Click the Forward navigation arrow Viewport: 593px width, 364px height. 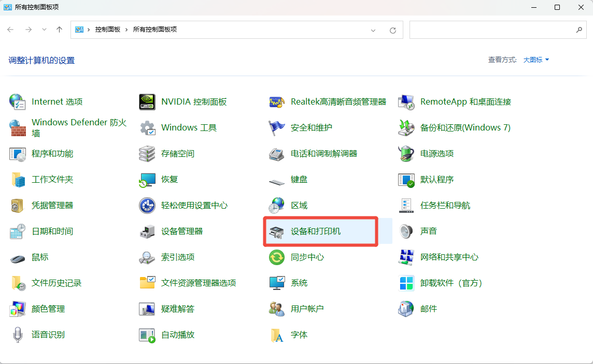click(x=29, y=30)
